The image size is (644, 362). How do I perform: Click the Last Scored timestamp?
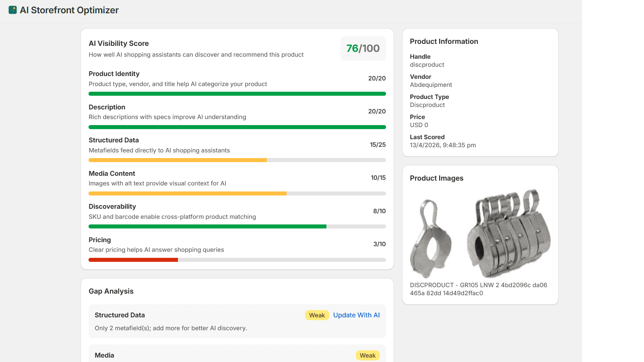pyautogui.click(x=443, y=145)
